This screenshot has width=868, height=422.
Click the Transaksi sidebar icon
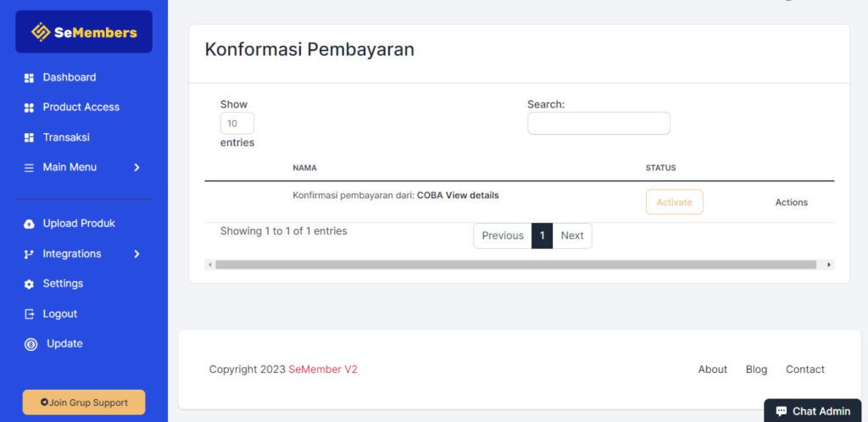tap(29, 137)
